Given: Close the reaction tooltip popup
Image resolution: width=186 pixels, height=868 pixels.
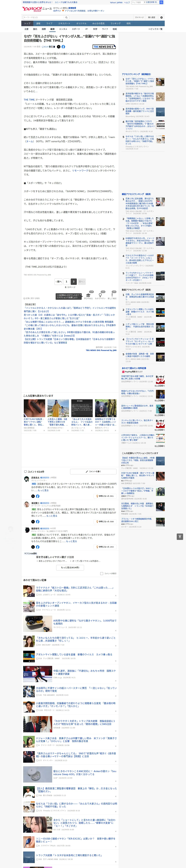Looking at the screenshot, I should [81, 295].
